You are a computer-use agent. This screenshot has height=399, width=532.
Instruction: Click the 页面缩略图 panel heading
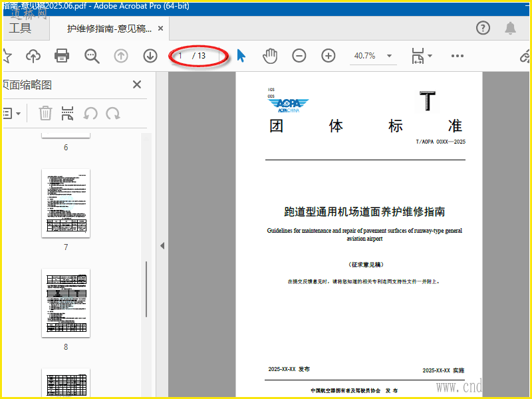(27, 85)
